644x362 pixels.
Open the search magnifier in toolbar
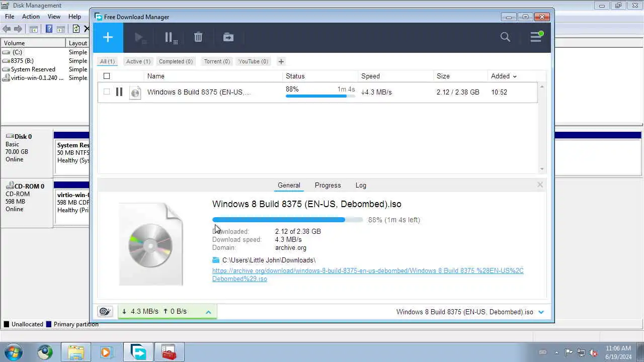pyautogui.click(x=505, y=37)
